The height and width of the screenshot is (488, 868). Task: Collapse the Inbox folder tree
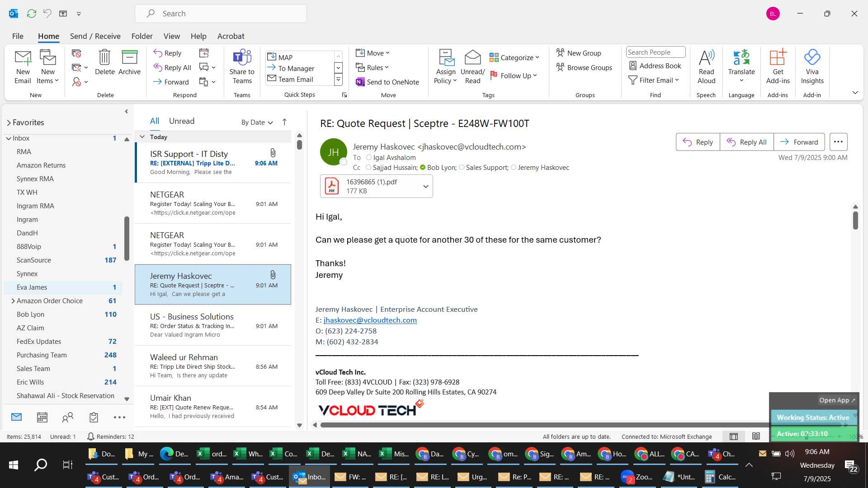click(9, 138)
